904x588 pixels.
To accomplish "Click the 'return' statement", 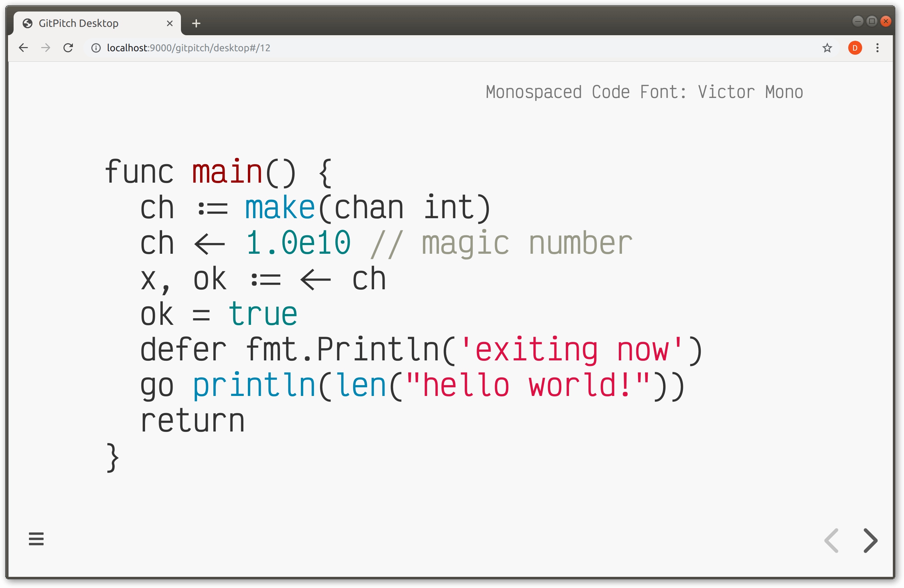I will tap(192, 421).
